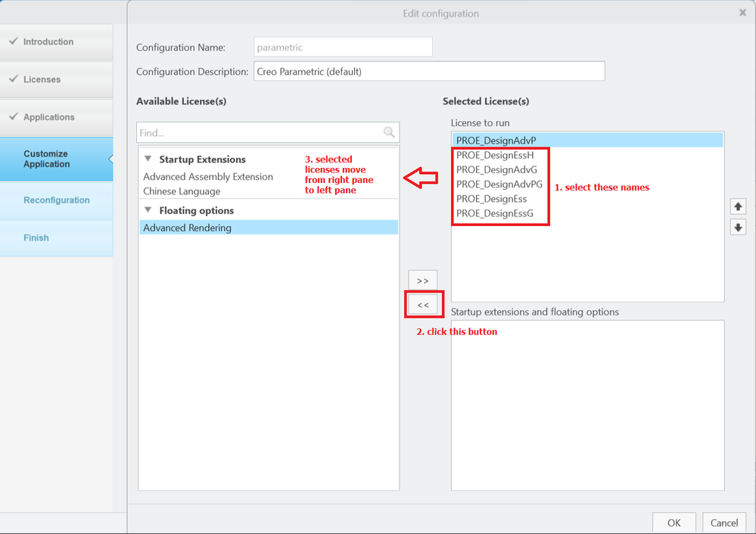Click the Cancel button

[724, 523]
